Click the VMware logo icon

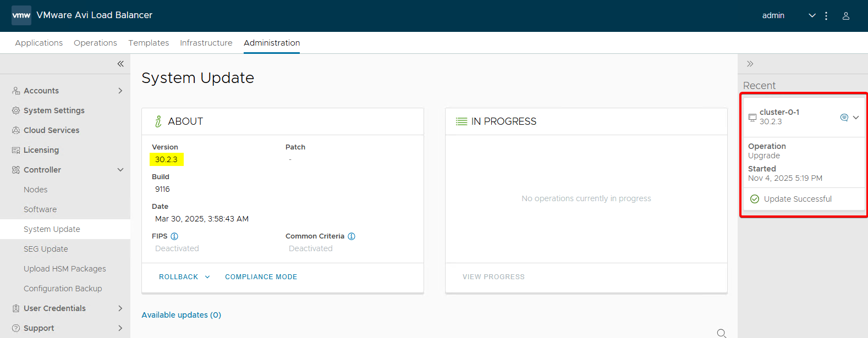(x=21, y=15)
